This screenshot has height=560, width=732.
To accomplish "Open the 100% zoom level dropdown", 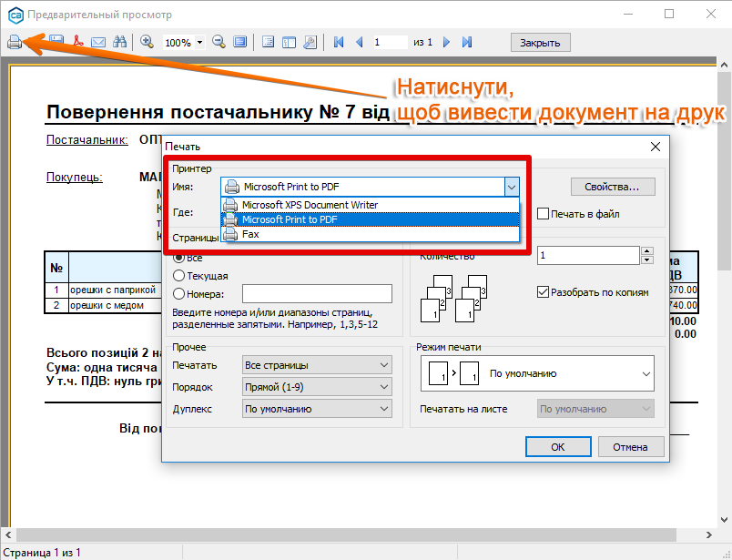I will coord(199,43).
